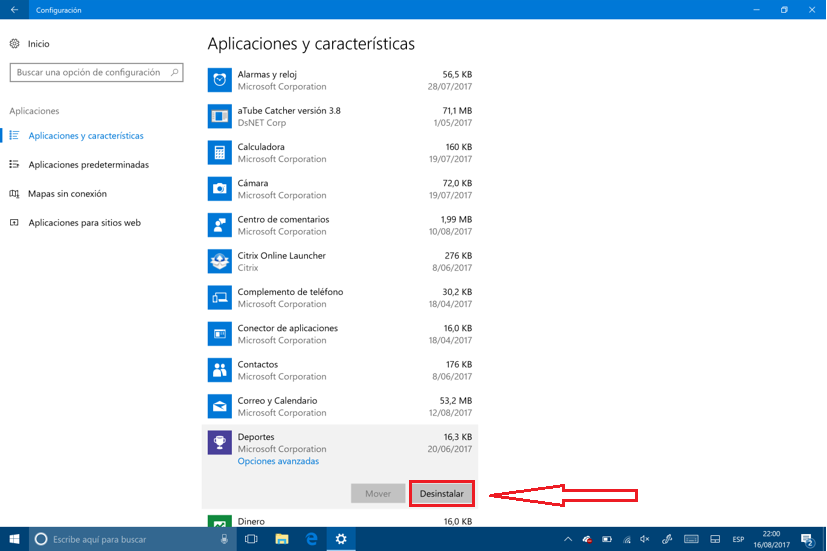Image resolution: width=827 pixels, height=551 pixels.
Task: Select Complemento de teléfono name
Action: (x=290, y=292)
